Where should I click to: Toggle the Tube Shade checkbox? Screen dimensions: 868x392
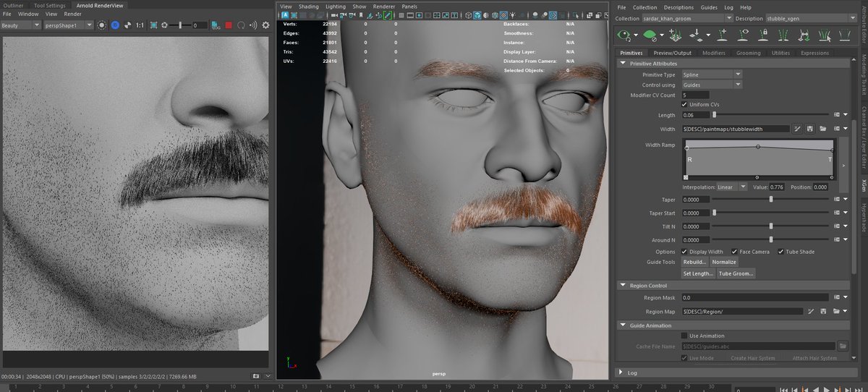click(x=780, y=252)
